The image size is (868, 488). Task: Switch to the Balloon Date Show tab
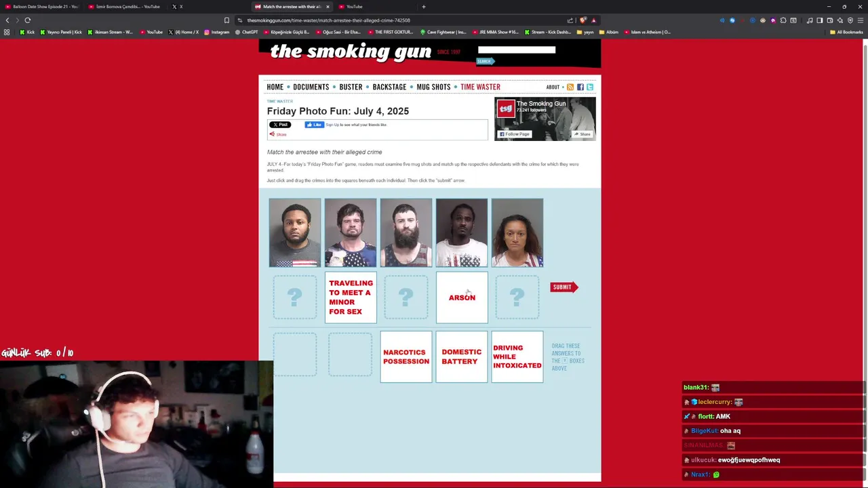point(42,7)
